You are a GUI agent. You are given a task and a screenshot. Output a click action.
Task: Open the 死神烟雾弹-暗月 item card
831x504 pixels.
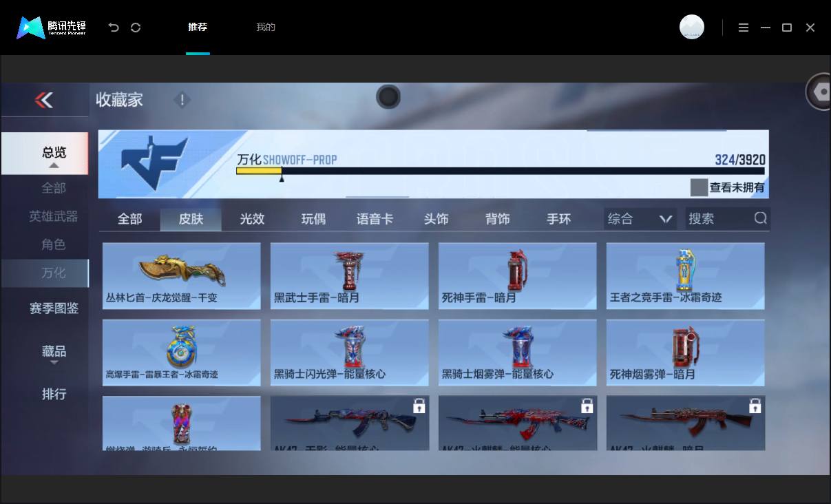click(685, 353)
